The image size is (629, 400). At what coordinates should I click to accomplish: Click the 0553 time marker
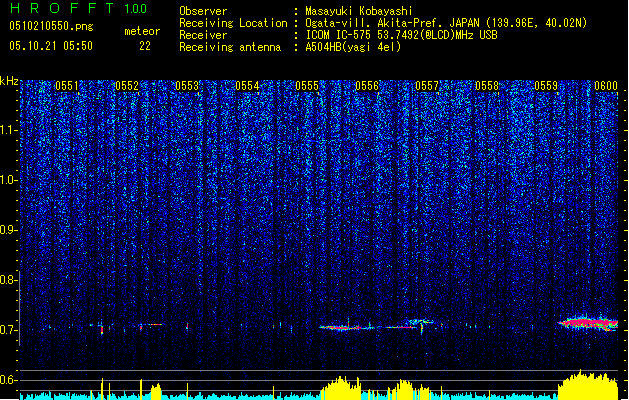[x=187, y=86]
